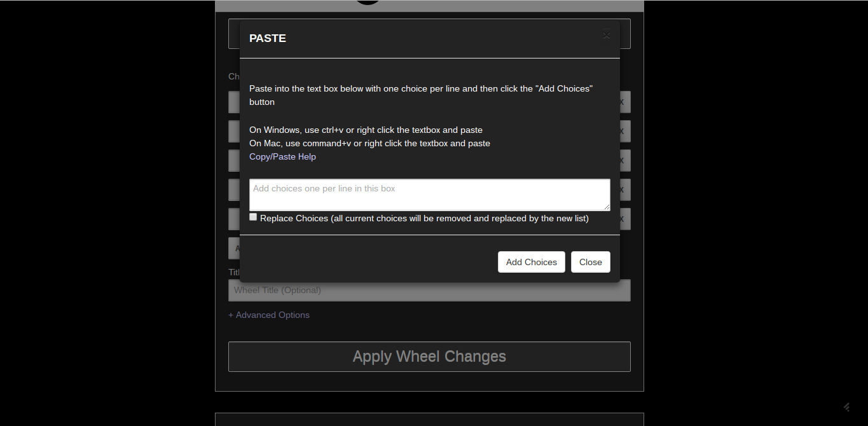Click the resize grip of the choices textarea
The width and height of the screenshot is (868, 426).
pyautogui.click(x=607, y=207)
